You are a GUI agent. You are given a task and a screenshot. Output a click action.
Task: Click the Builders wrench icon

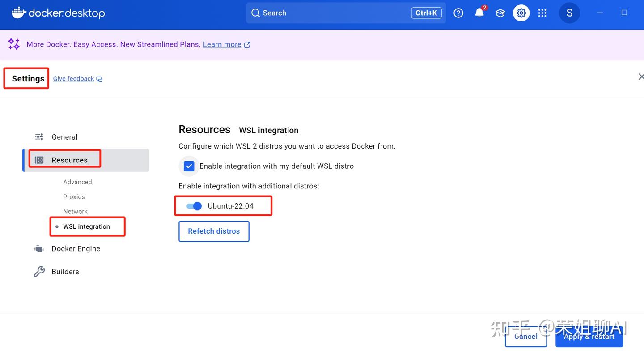(x=39, y=272)
